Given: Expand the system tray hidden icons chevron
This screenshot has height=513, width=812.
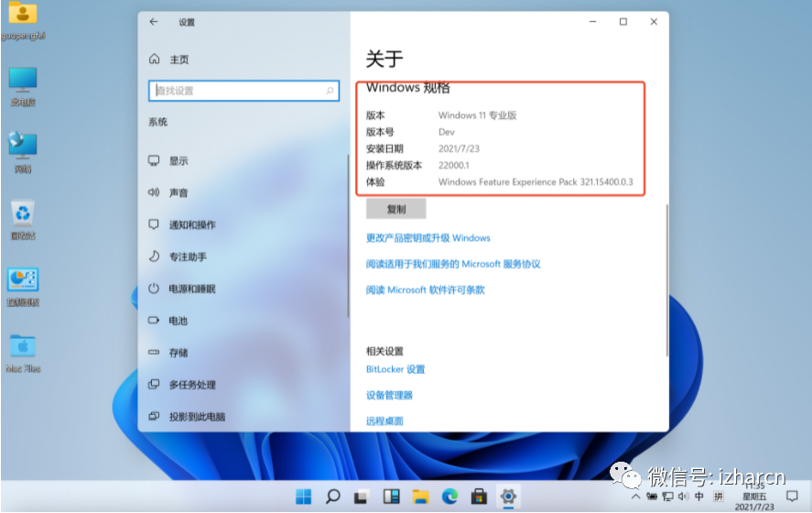Looking at the screenshot, I should pyautogui.click(x=635, y=497).
